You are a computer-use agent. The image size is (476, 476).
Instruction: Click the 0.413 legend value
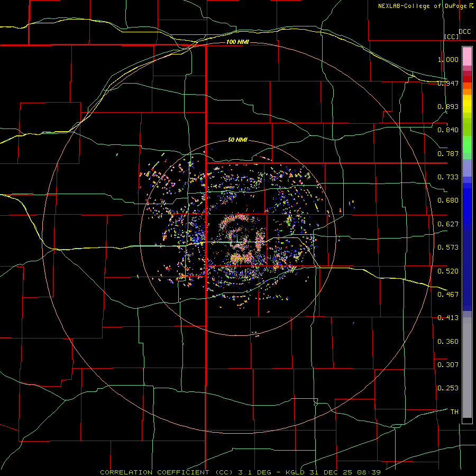[448, 318]
